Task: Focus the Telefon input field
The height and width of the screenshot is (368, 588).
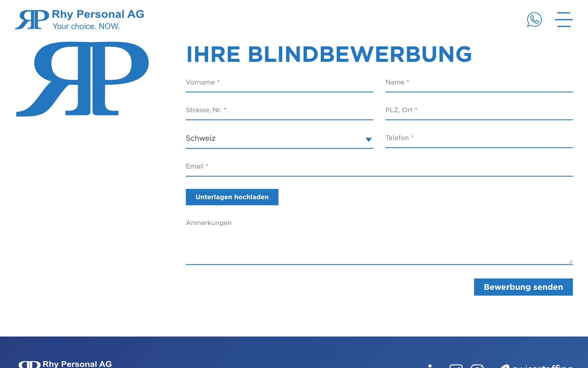Action: click(x=479, y=138)
